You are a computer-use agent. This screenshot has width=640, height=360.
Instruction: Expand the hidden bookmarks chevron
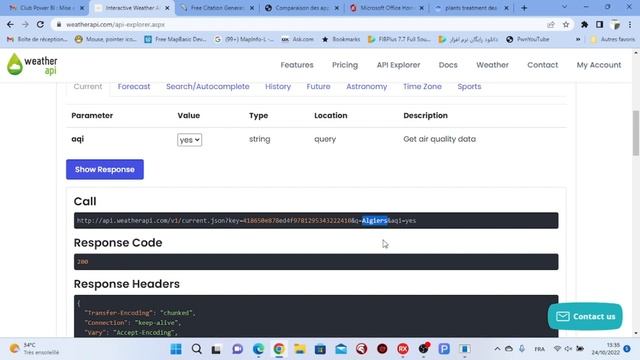[578, 39]
